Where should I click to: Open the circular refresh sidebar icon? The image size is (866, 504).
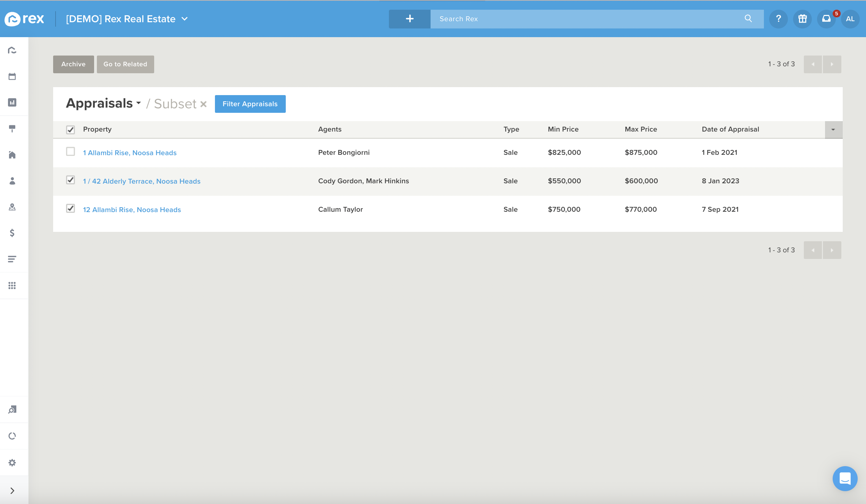[12, 436]
